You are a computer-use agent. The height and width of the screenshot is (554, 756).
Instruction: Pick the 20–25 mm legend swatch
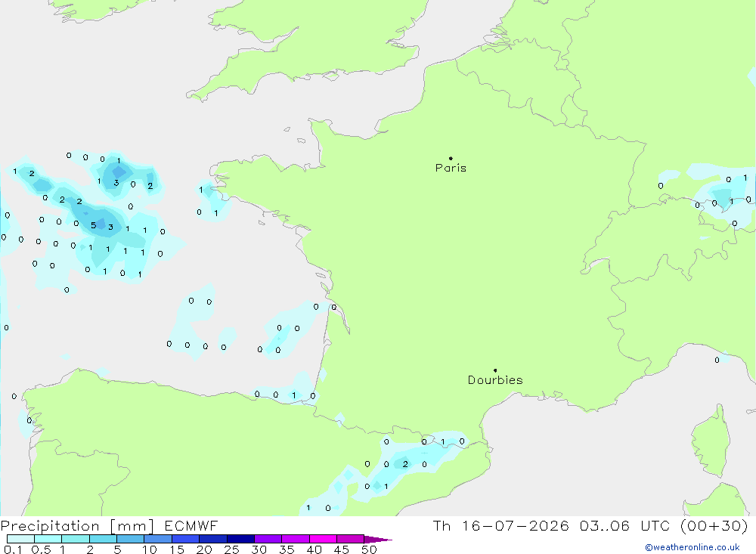click(x=212, y=539)
